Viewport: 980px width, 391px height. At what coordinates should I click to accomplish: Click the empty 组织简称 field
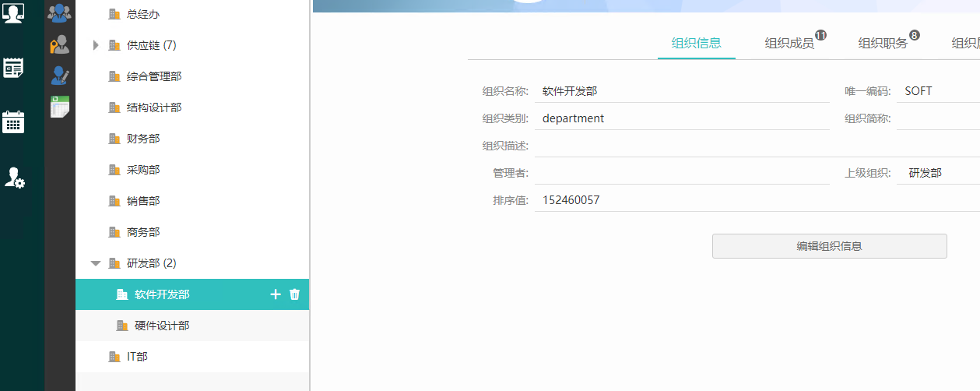(x=938, y=118)
